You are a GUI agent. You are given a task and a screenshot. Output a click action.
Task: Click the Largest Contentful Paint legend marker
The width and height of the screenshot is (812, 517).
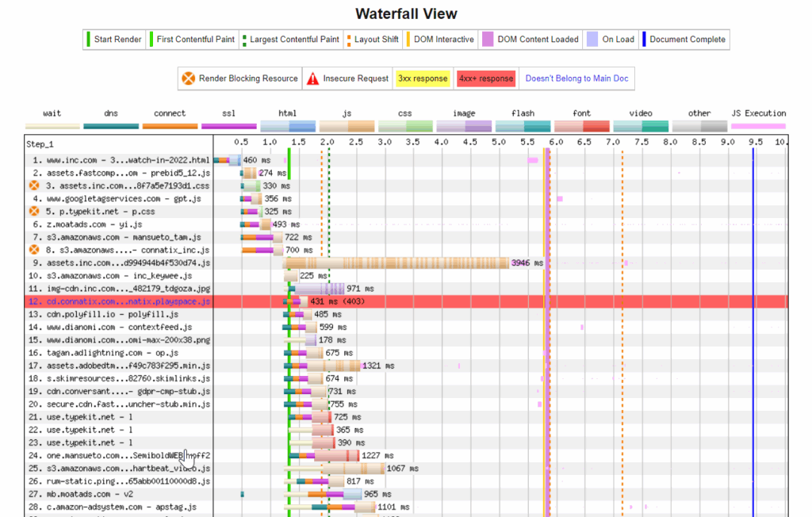tap(246, 39)
